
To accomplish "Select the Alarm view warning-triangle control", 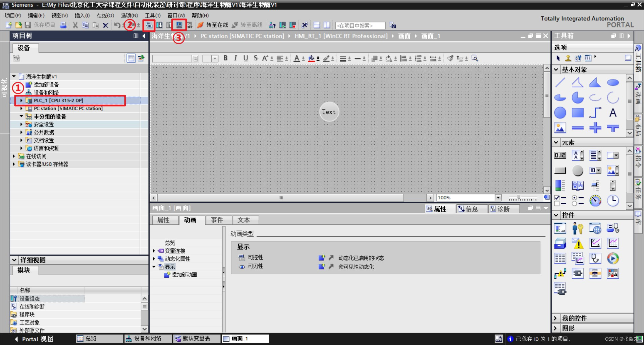I will coord(578,243).
